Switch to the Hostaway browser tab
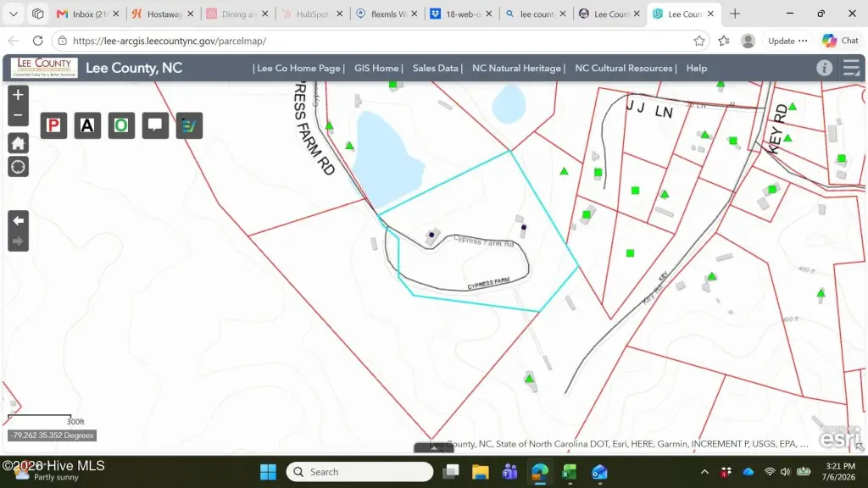868x488 pixels. (x=164, y=14)
